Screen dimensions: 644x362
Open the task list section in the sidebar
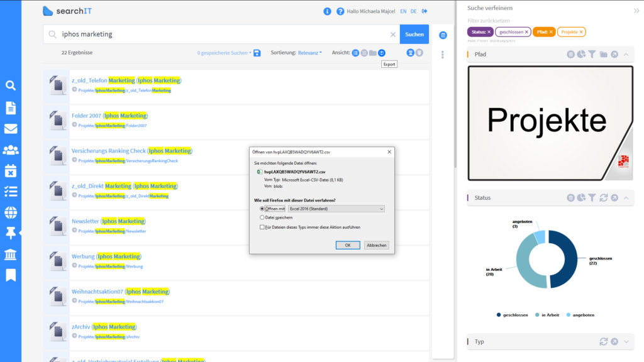click(x=11, y=191)
